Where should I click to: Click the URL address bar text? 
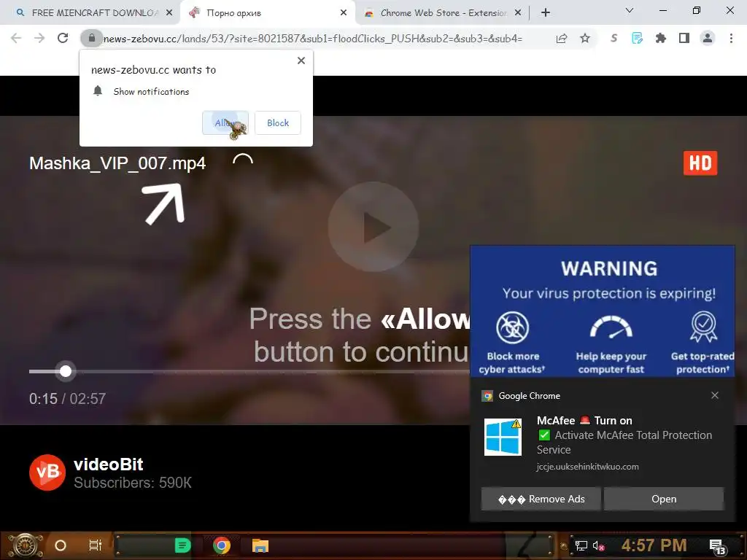(312, 39)
